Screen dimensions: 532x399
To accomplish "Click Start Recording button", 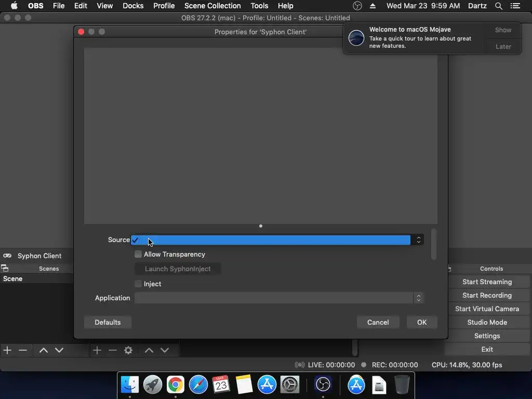I will (x=487, y=295).
